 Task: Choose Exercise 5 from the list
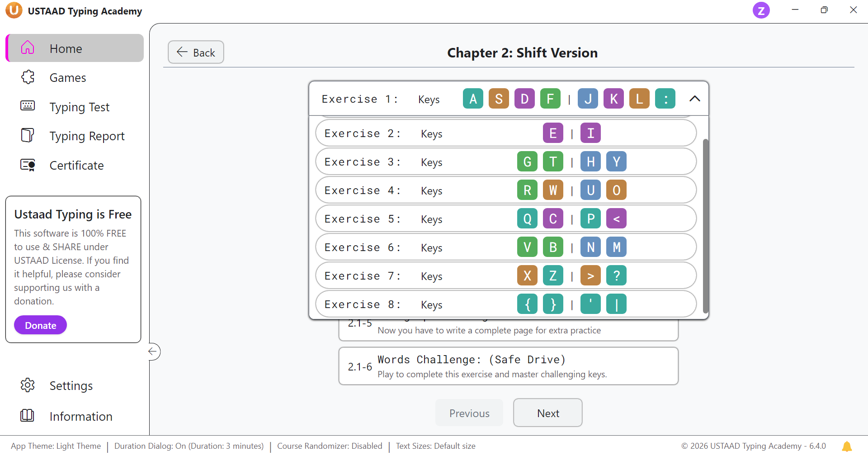[505, 219]
